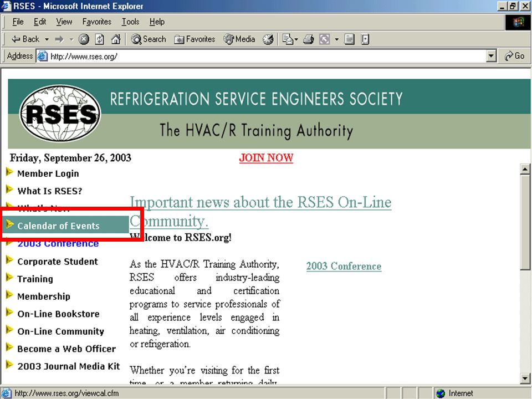This screenshot has width=532, height=399.
Task: Go back using the Back arrow button
Action: (25, 39)
